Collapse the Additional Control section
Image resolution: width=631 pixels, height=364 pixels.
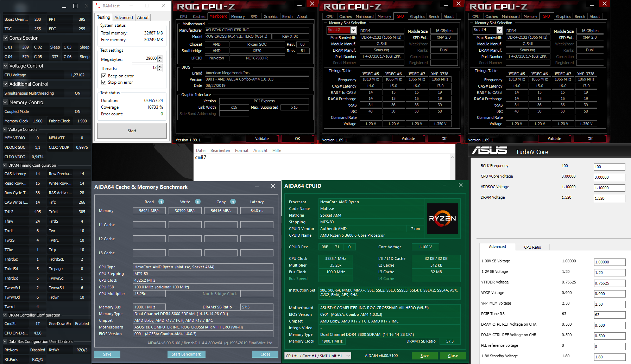[5, 84]
